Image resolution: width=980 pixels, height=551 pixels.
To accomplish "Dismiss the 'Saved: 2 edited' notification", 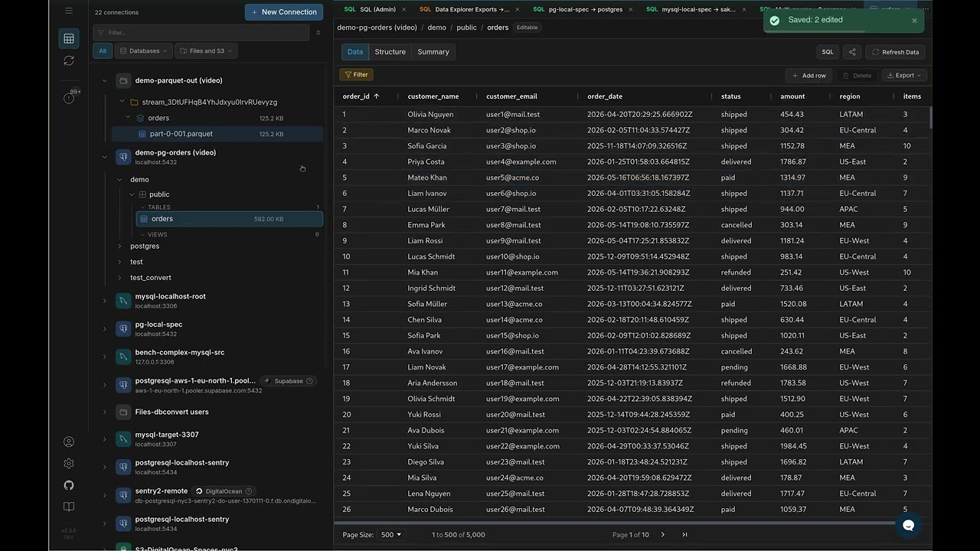I will point(914,21).
